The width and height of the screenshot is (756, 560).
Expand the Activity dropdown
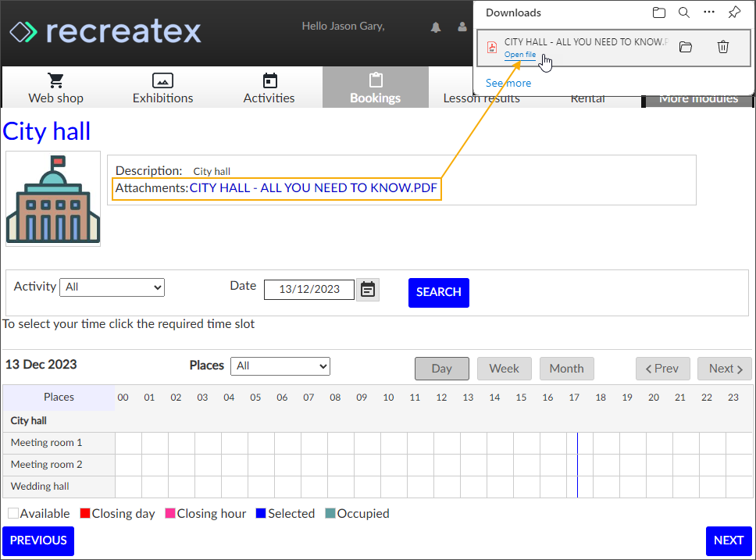coord(112,287)
